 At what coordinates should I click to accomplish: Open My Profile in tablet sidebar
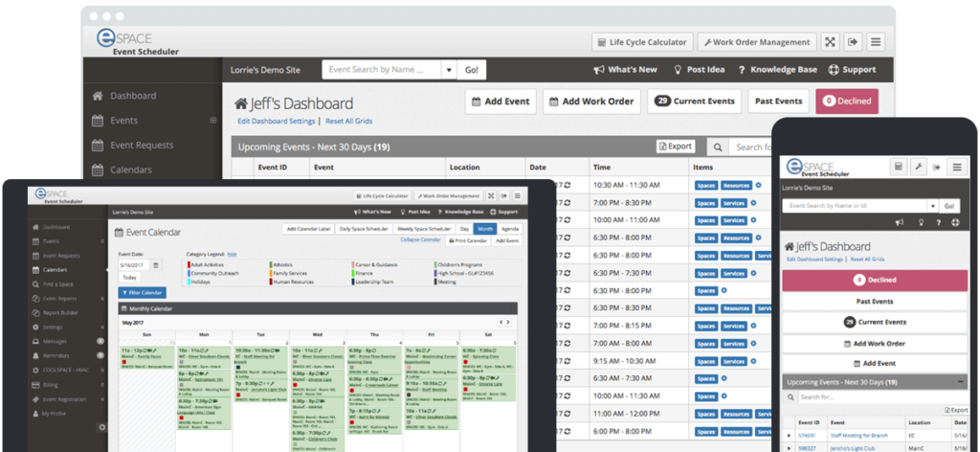48,414
